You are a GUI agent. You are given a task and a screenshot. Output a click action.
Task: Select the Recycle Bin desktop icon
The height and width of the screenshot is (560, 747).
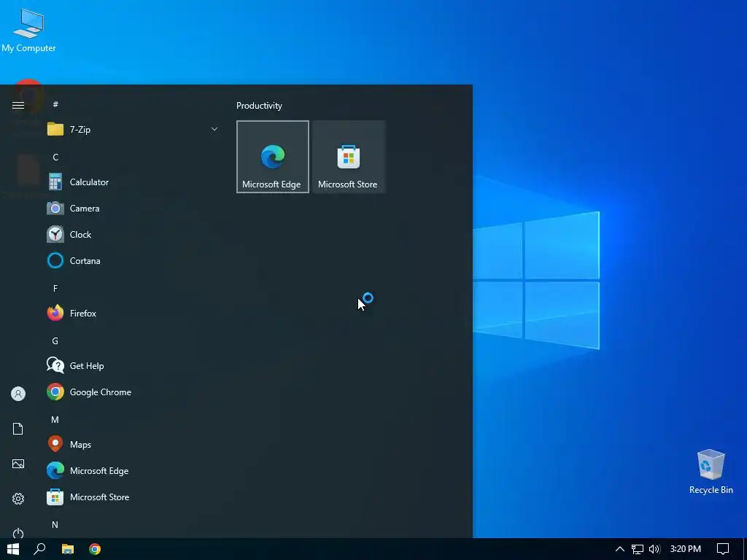pos(711,472)
